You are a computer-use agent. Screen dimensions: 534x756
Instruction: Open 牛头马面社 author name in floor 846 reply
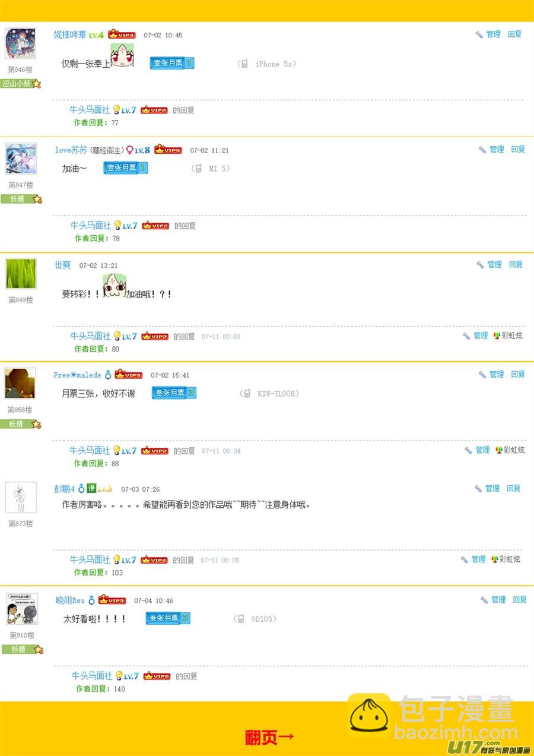[90, 110]
